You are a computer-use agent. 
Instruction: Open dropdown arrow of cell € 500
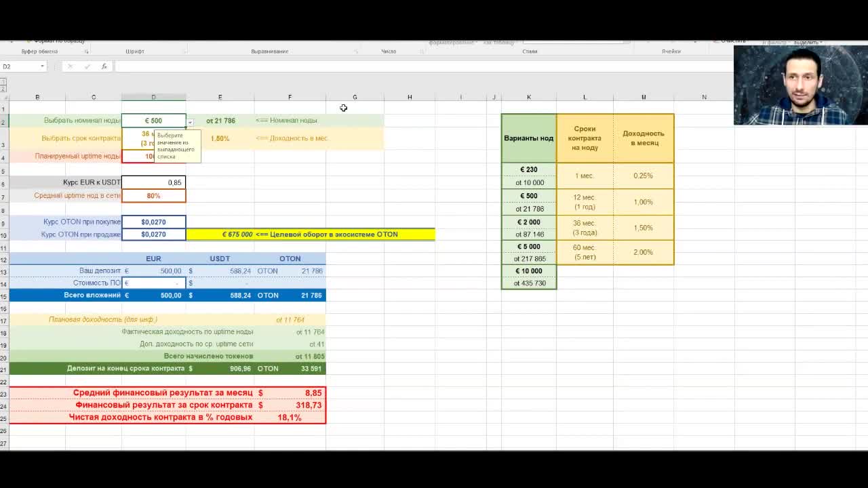click(190, 122)
